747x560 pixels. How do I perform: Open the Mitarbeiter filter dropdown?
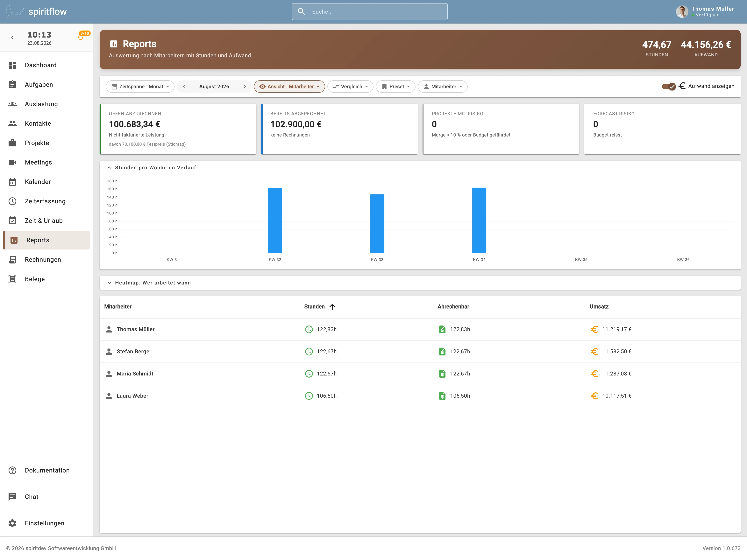pos(443,86)
